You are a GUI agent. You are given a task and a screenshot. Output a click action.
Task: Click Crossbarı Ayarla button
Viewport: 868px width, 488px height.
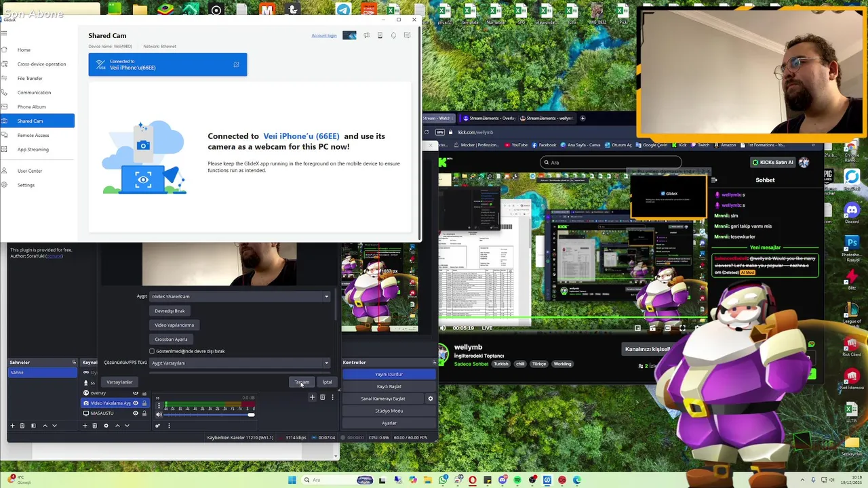point(171,339)
